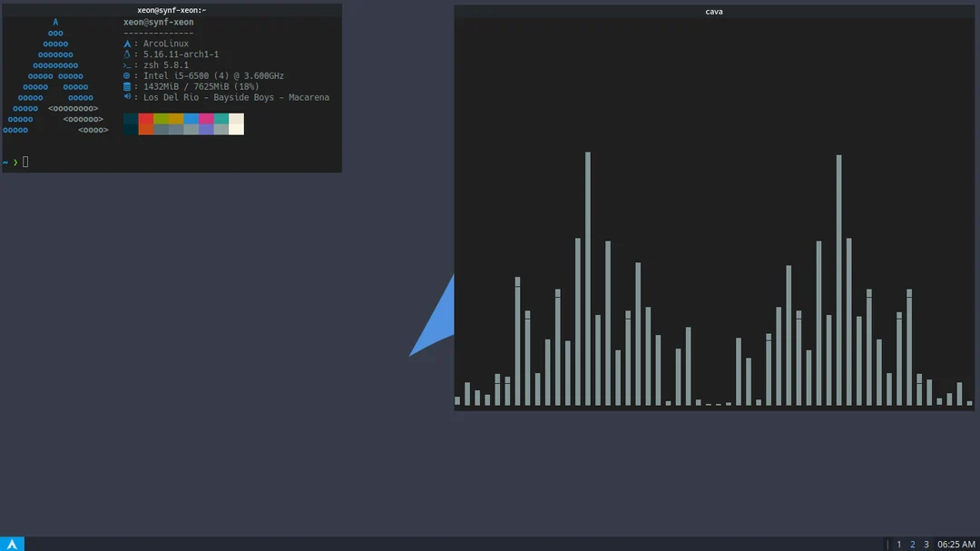980x551 pixels.
Task: Click the speaker icon beside Macarena track info
Action: click(127, 97)
